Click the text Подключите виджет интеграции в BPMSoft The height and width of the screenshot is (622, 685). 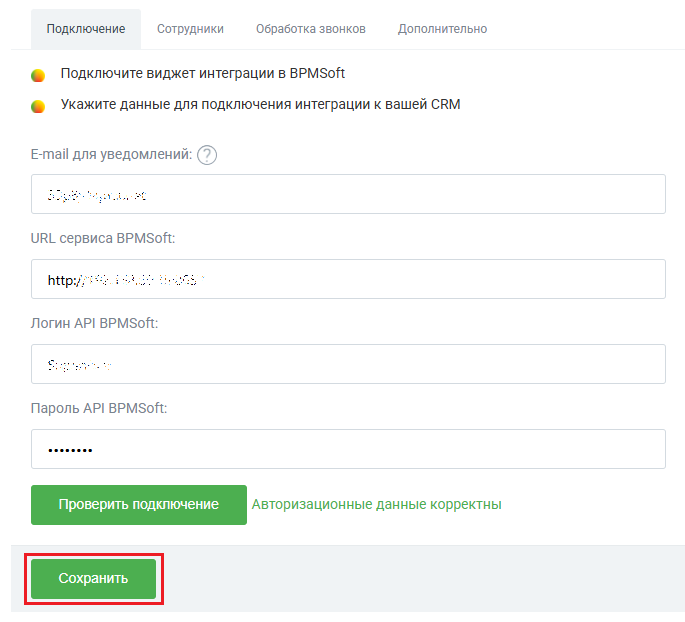pyautogui.click(x=203, y=73)
